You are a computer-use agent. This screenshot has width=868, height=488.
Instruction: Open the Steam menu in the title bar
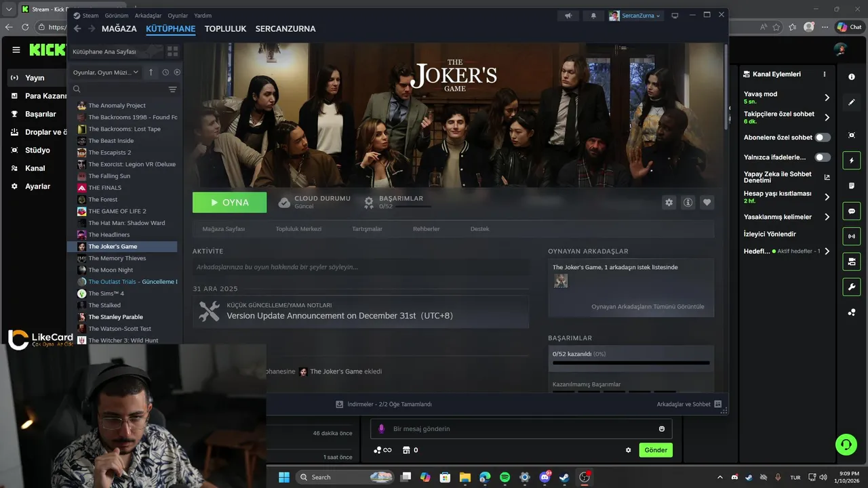pos(86,16)
